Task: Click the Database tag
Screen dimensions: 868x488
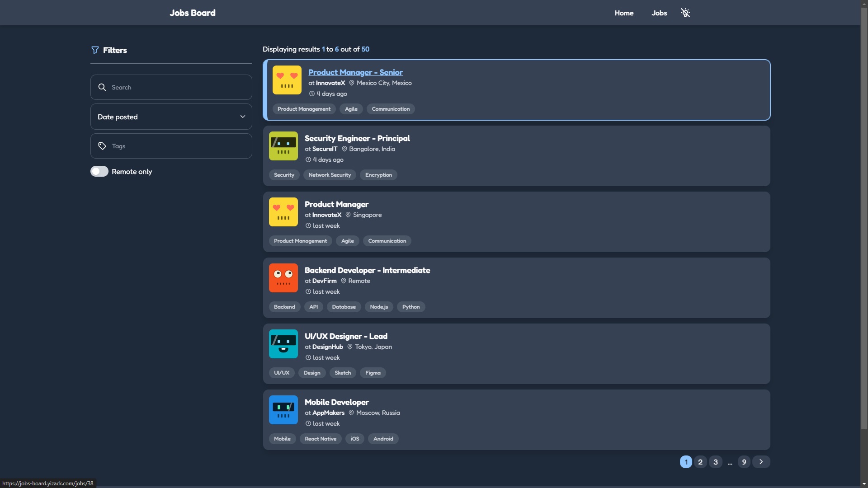Action: [x=344, y=307]
